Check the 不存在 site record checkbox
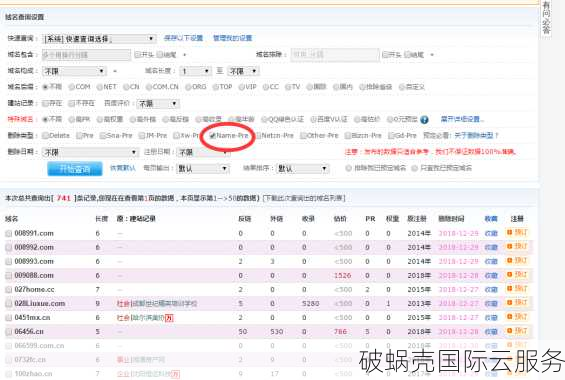 (72, 103)
